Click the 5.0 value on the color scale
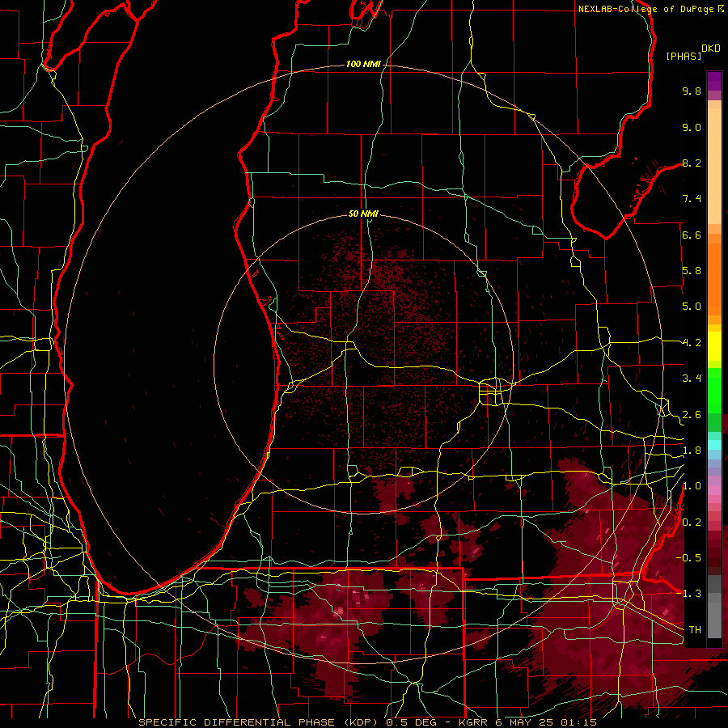Image resolution: width=728 pixels, height=728 pixels. point(692,307)
